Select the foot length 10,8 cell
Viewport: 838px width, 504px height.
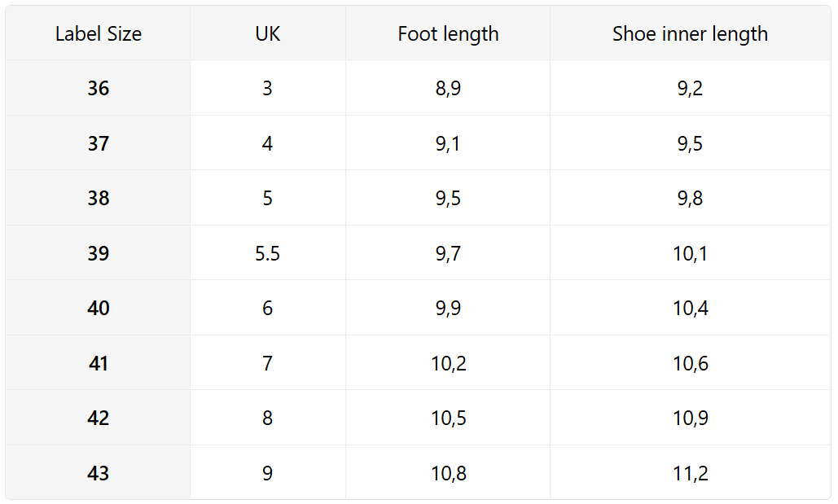(448, 473)
